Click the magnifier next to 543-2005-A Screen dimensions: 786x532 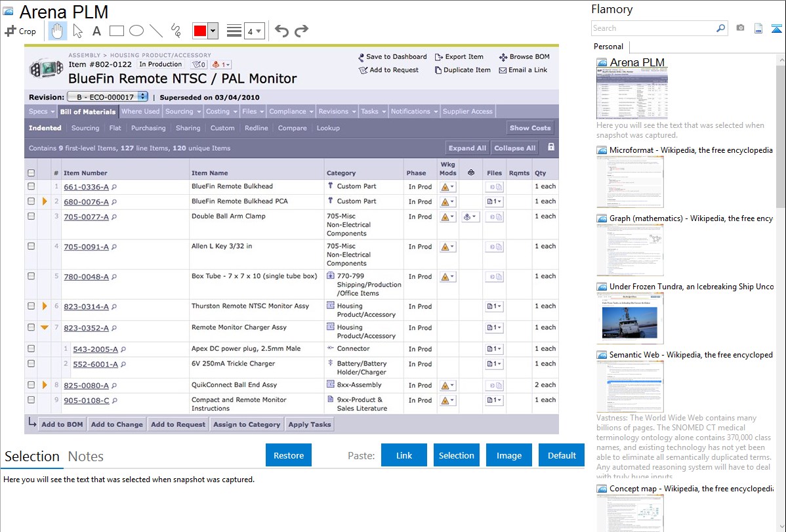point(123,349)
